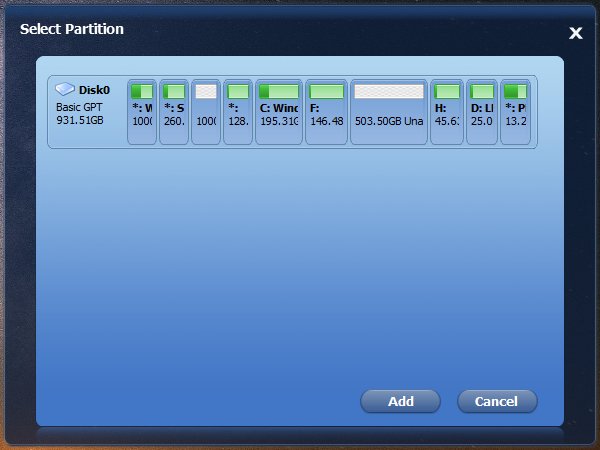The image size is (600, 450).
Task: Click the Add button
Action: click(x=400, y=401)
